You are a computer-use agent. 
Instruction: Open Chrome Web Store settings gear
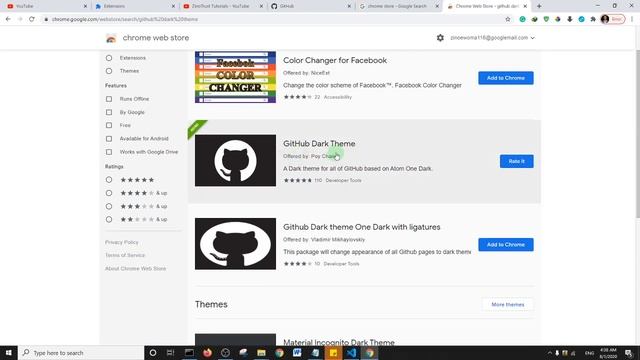coord(440,38)
